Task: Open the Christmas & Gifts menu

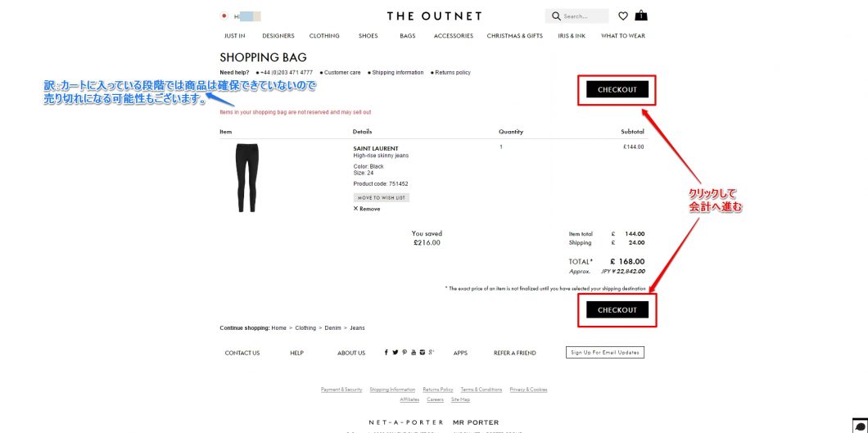Action: point(515,36)
